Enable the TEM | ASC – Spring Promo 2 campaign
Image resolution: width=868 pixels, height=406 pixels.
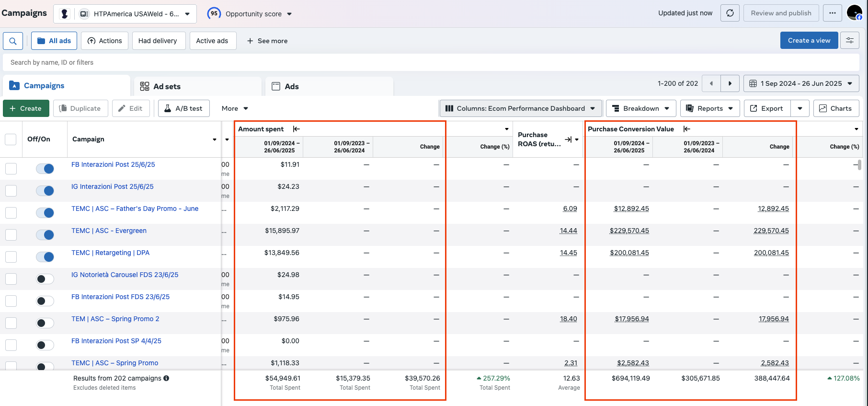pyautogui.click(x=45, y=323)
